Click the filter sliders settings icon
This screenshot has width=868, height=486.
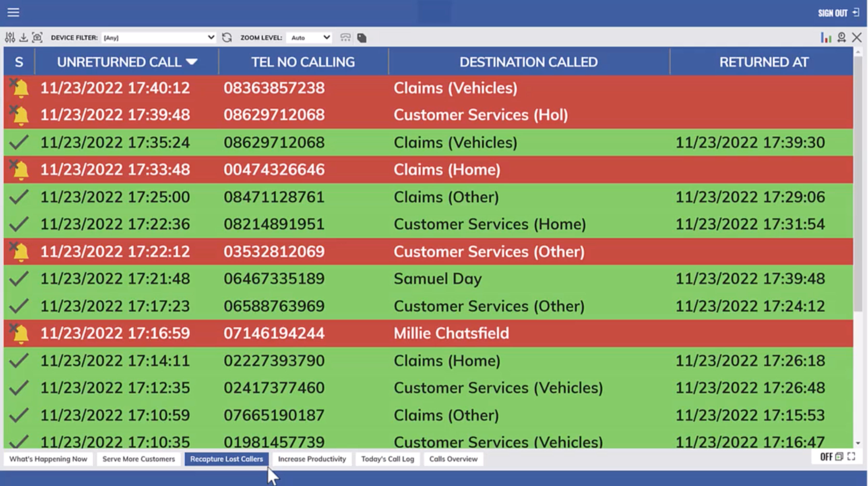(x=10, y=38)
